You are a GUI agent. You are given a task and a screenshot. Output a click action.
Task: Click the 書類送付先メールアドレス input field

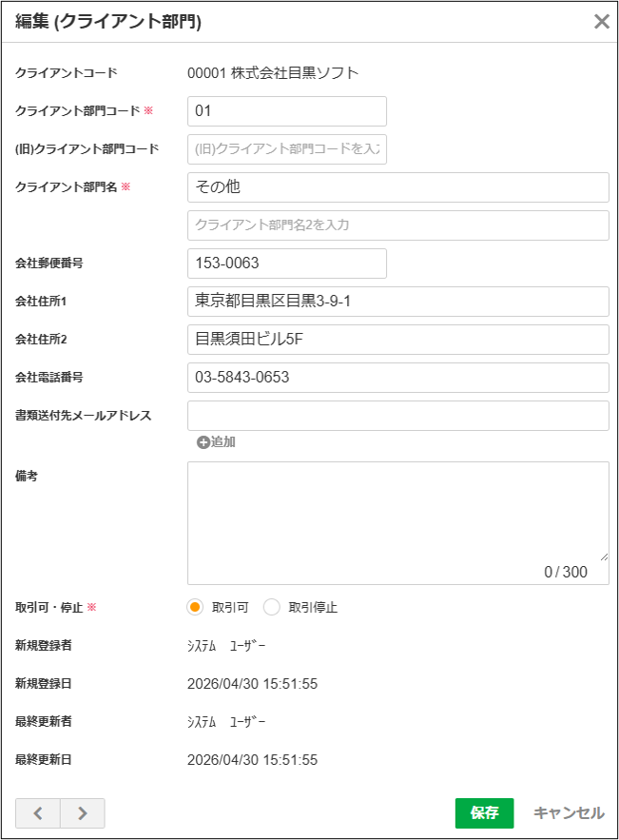click(398, 416)
